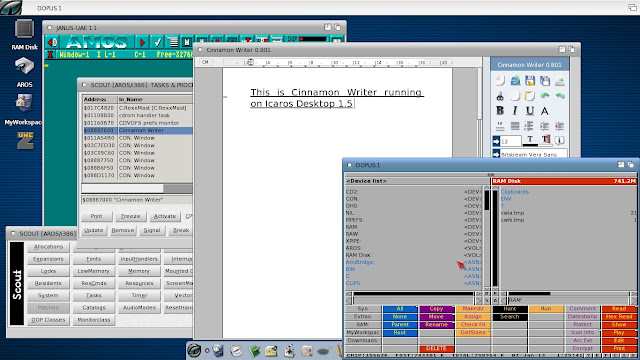The height and width of the screenshot is (360, 640).
Task: Click the Memory button in Scout main window
Action: (x=139, y=271)
